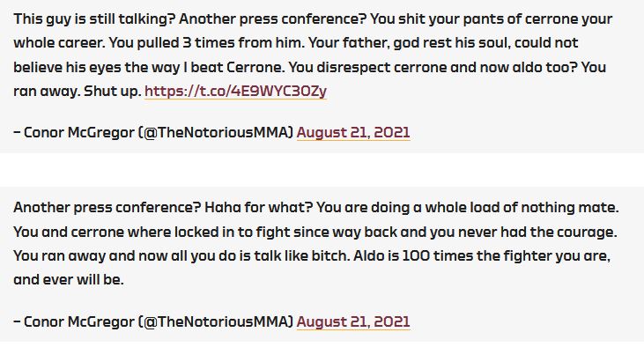This screenshot has width=644, height=347.
Task: Click the second tweet's Conor McGregor attribution
Action: tap(79, 321)
